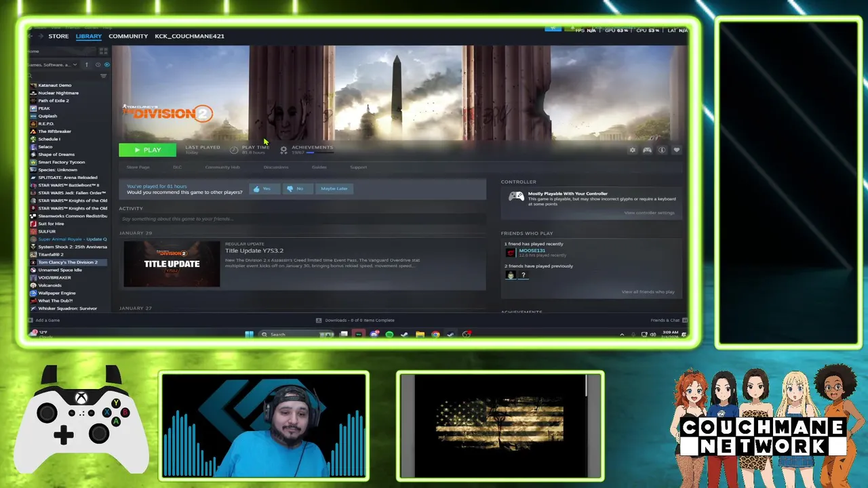The image size is (868, 488).
Task: Click the activity comment input field
Action: pos(302,219)
